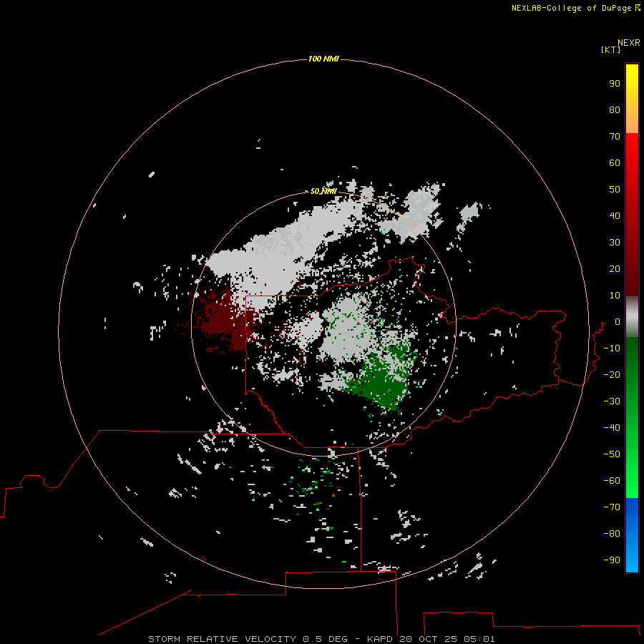Screen dimensions: 644x644
Task: Click the -30 value on the velocity scale
Action: pos(612,401)
